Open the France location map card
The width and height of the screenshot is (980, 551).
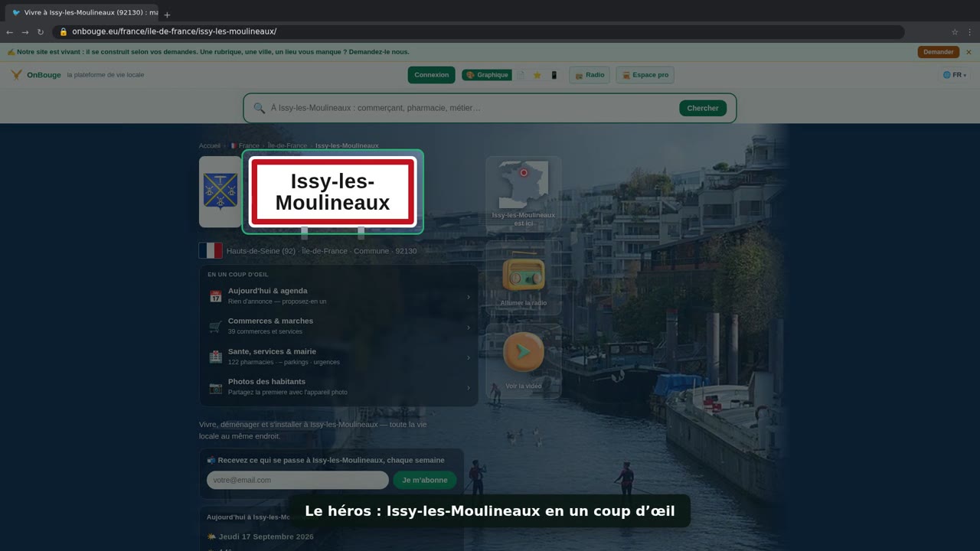click(524, 193)
